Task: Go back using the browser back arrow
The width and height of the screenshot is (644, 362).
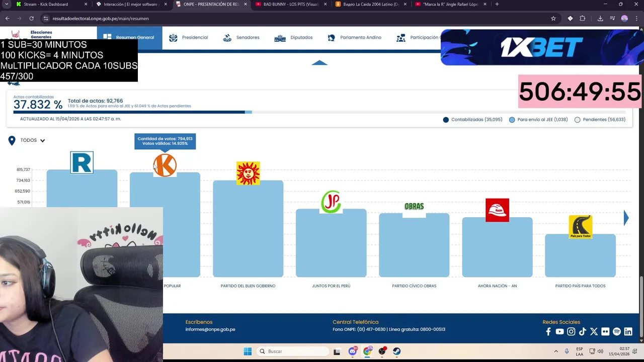Action: point(8,19)
